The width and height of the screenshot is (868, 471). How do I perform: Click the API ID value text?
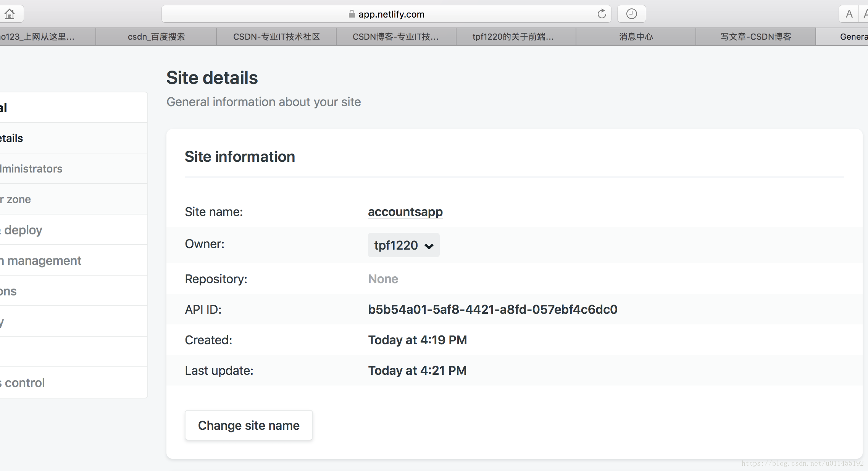point(492,309)
